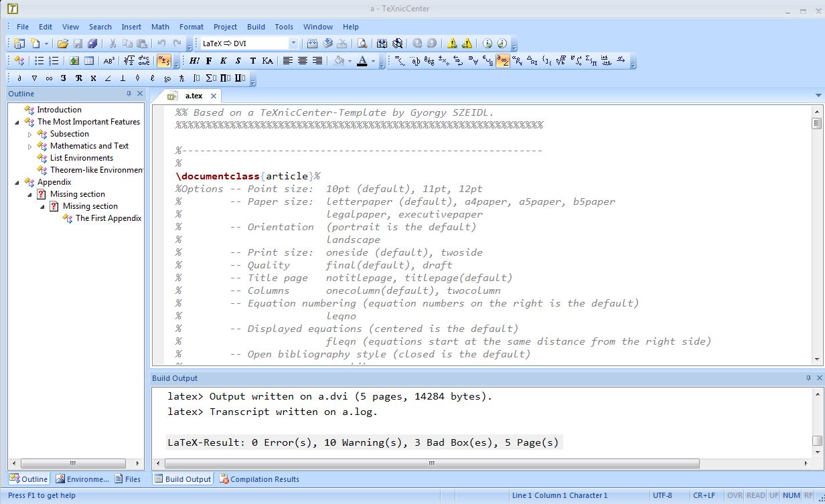Insert the infinity symbol
825x504 pixels.
(49, 78)
